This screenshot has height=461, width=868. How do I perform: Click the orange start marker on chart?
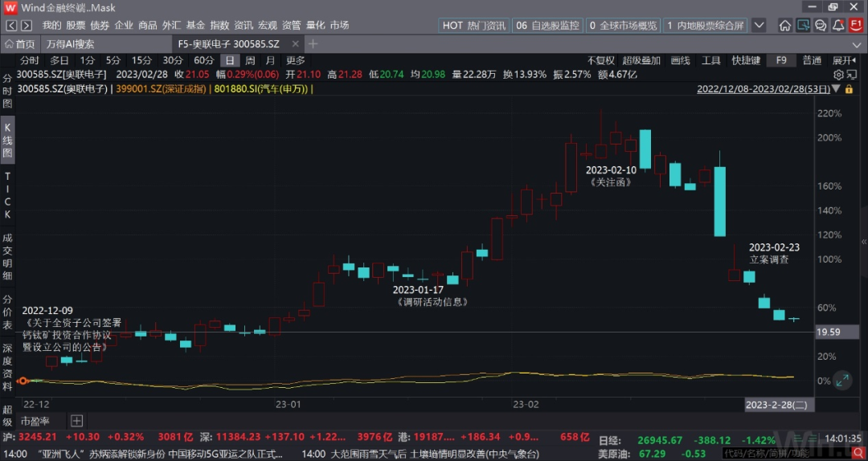[x=23, y=381]
